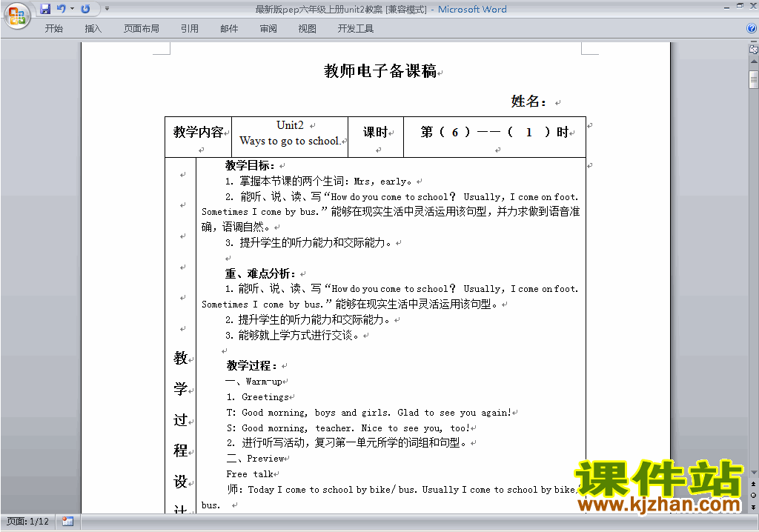Switch to the 页面布局 tab
Image resolution: width=759 pixels, height=532 pixels.
[142, 29]
